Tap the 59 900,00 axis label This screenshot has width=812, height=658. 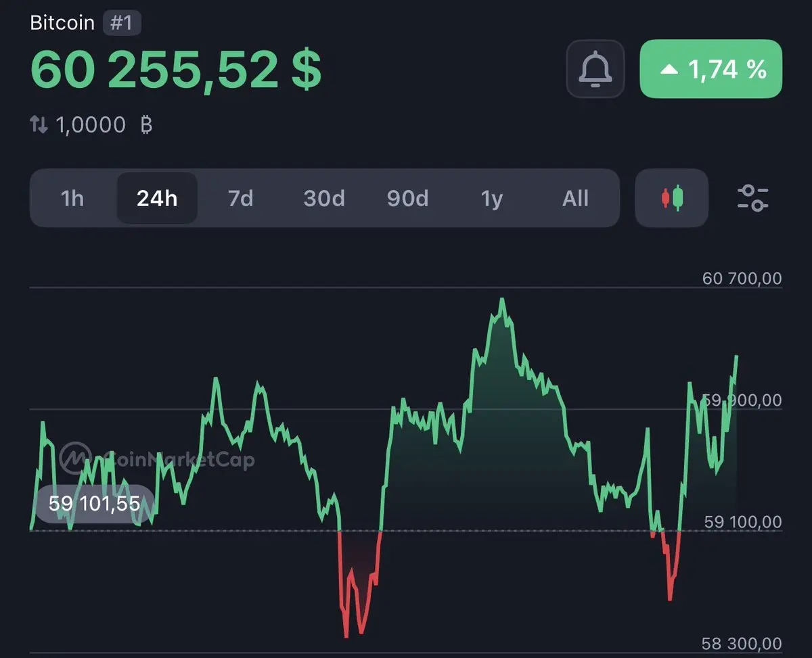(742, 400)
